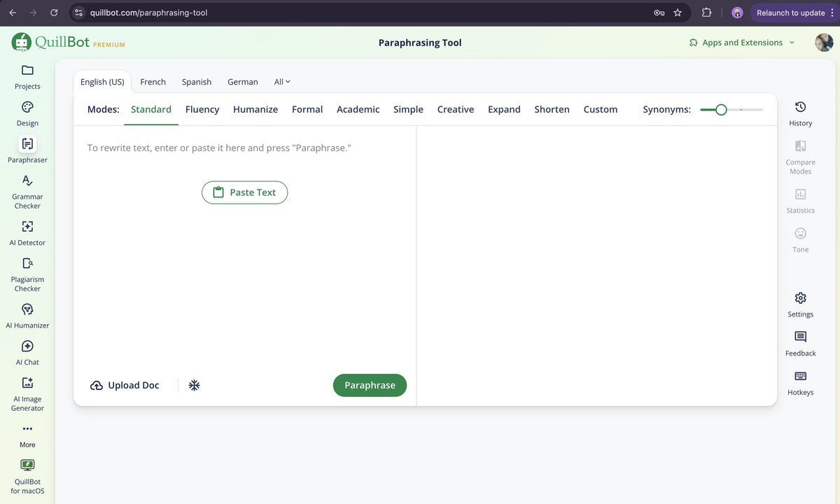
Task: Select the Standard mode
Action: pyautogui.click(x=151, y=110)
